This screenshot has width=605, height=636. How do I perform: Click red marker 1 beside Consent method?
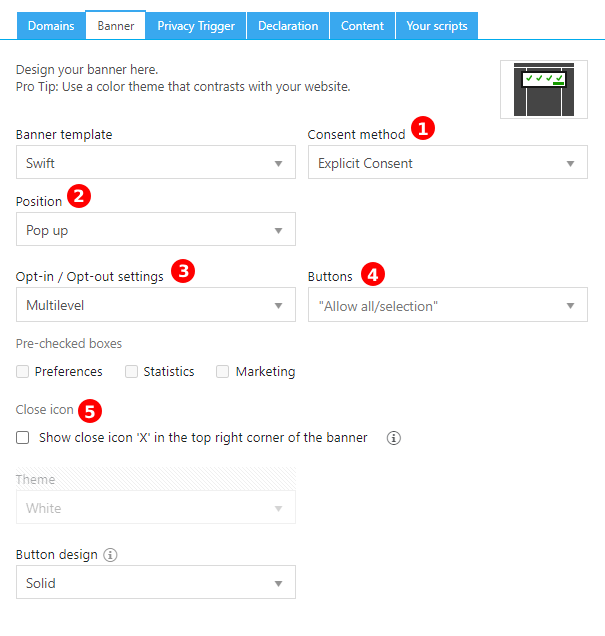pyautogui.click(x=424, y=129)
